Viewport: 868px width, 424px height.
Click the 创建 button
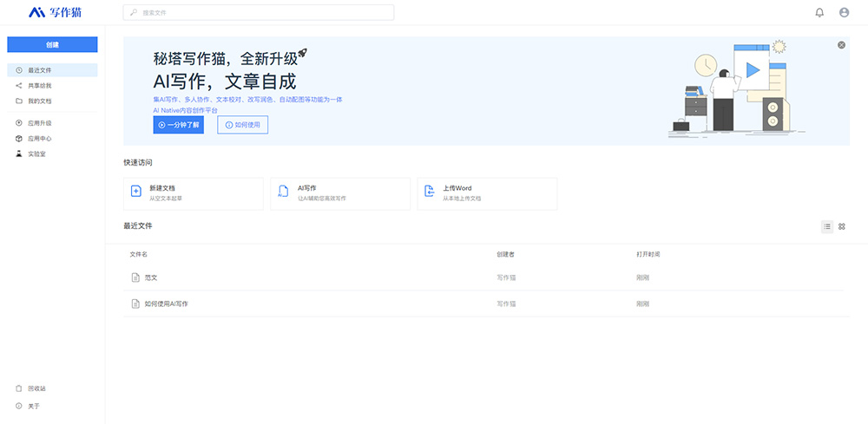point(53,45)
